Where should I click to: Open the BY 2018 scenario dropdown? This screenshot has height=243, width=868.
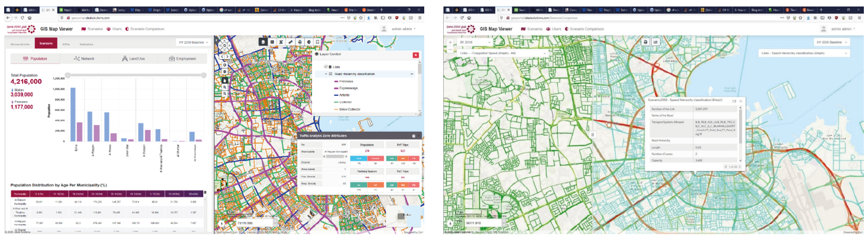[475, 43]
